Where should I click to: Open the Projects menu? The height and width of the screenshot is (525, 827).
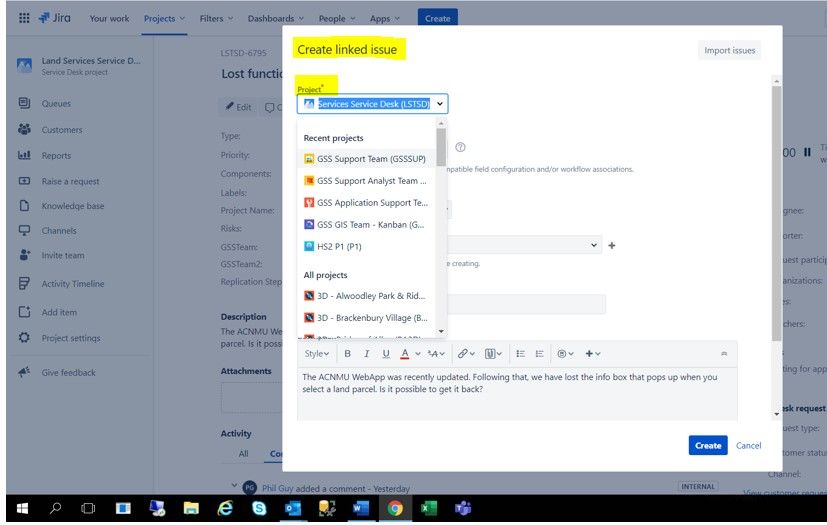click(x=164, y=18)
